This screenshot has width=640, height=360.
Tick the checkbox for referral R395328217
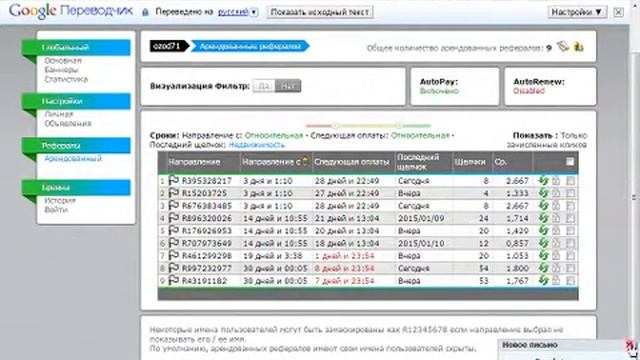point(570,180)
